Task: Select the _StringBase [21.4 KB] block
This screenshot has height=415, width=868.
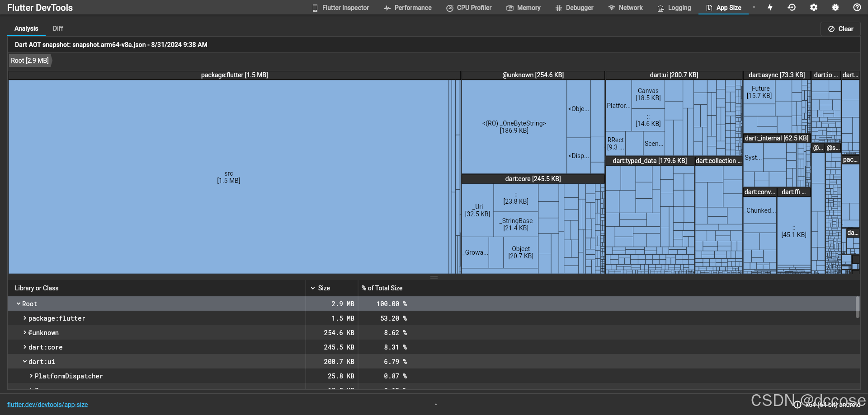Action: [x=516, y=224]
